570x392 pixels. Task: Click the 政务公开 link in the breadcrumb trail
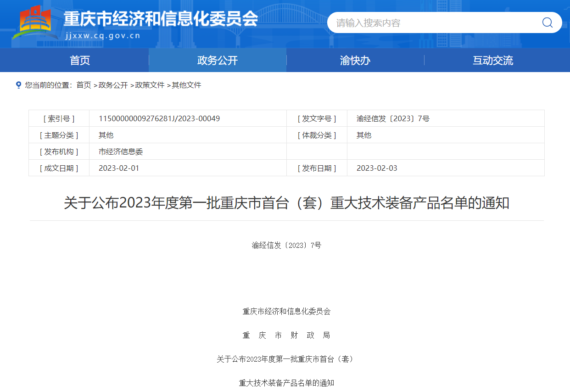click(x=113, y=85)
